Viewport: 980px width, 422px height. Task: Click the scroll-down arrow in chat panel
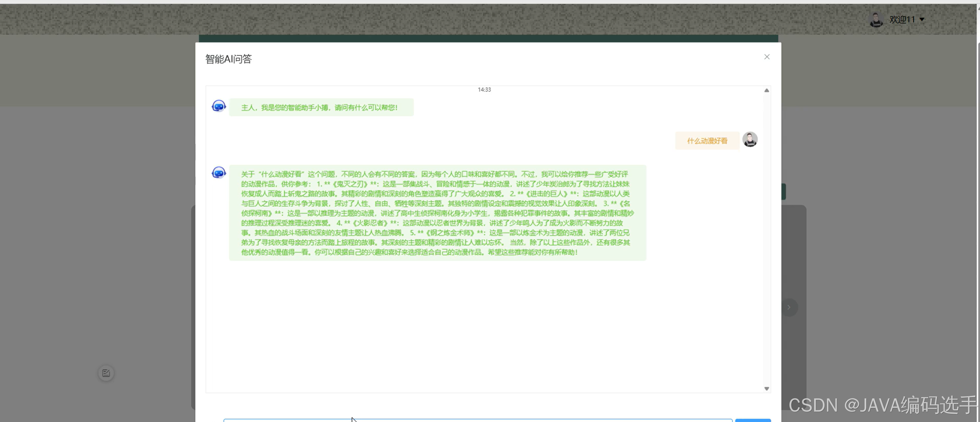pos(767,388)
